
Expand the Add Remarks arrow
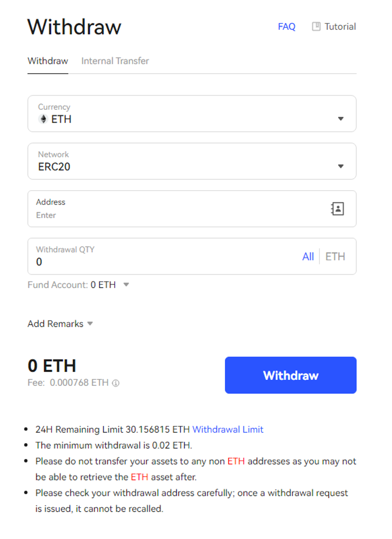(x=90, y=323)
